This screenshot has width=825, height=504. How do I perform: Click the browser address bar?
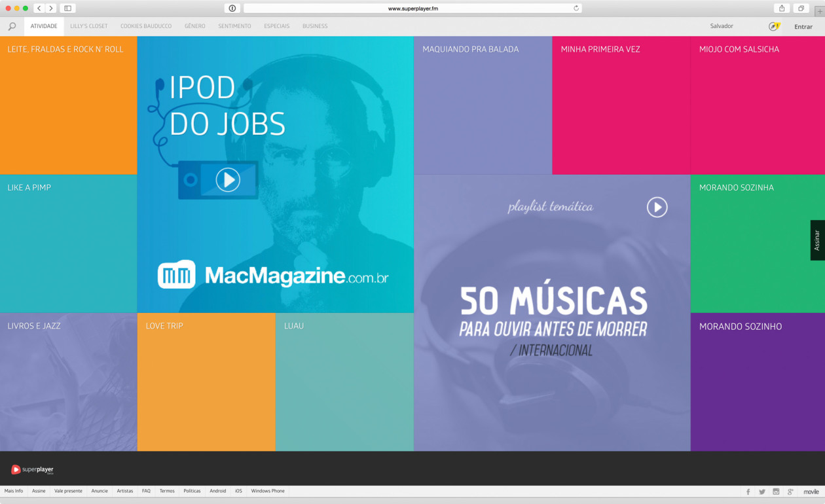click(x=412, y=8)
